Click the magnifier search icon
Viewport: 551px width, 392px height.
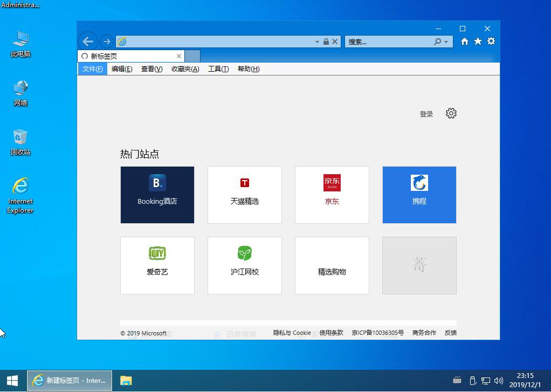[437, 42]
